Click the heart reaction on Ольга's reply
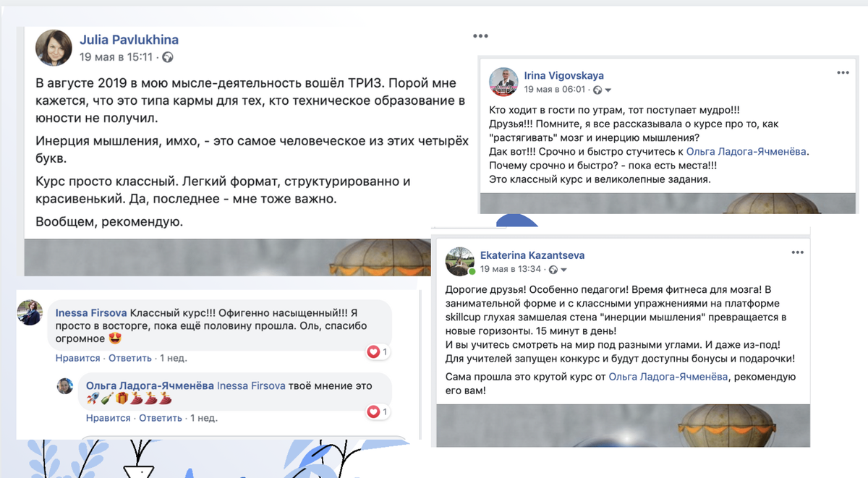The width and height of the screenshot is (868, 478). click(x=374, y=412)
